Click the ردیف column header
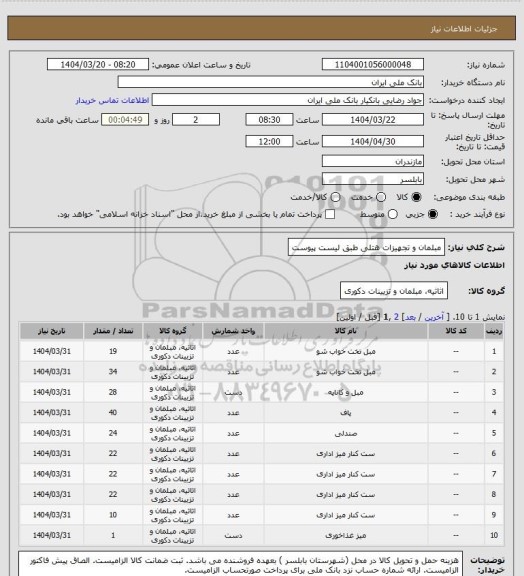524x576 pixels. [494, 331]
